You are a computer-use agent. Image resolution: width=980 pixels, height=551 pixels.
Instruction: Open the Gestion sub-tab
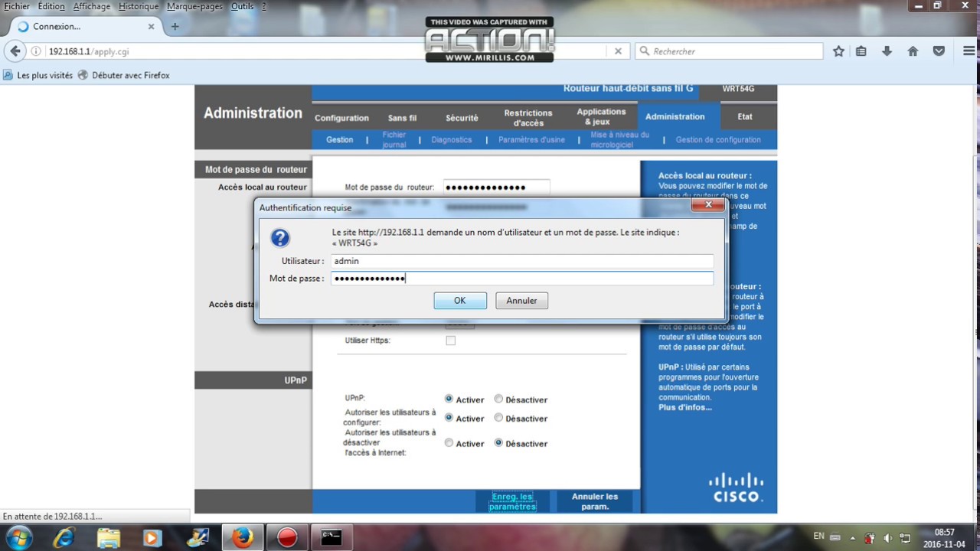pos(340,140)
